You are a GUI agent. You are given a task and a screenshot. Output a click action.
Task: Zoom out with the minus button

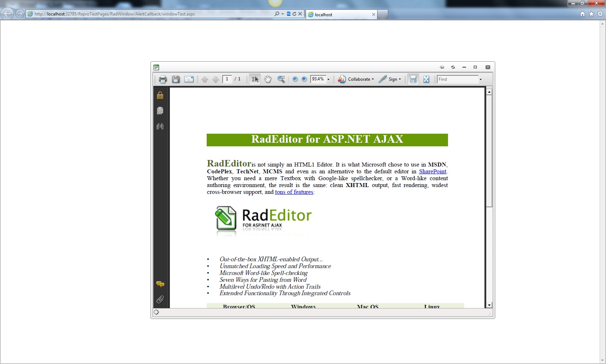295,79
